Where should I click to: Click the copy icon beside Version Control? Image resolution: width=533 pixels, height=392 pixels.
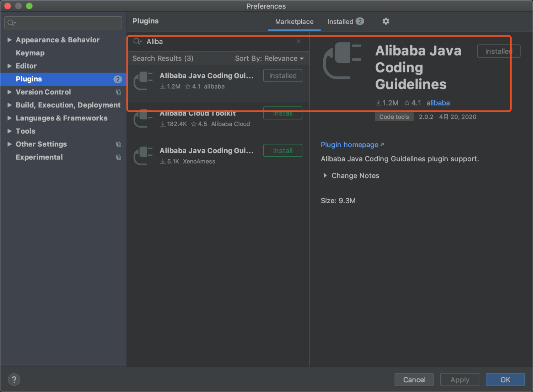click(119, 92)
